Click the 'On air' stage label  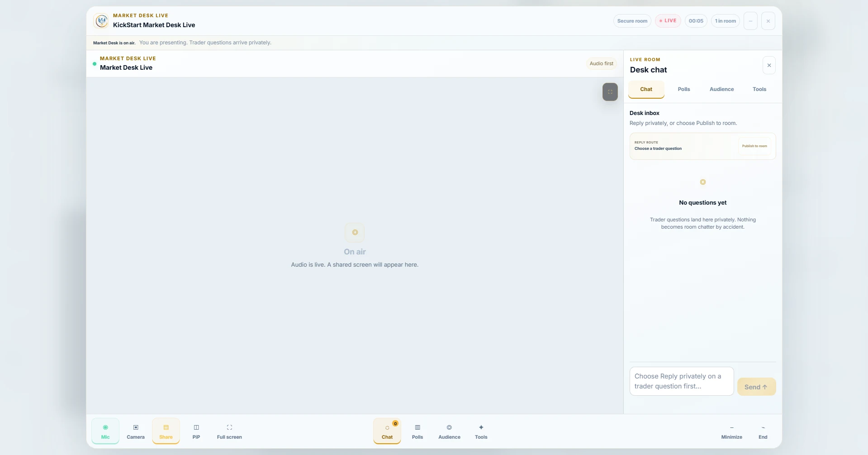click(x=355, y=252)
